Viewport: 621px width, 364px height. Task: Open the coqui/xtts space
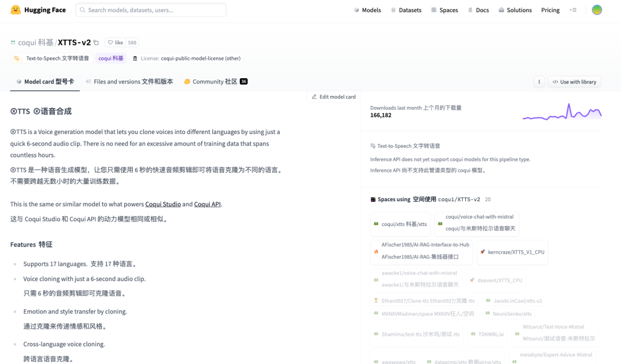tap(400, 224)
